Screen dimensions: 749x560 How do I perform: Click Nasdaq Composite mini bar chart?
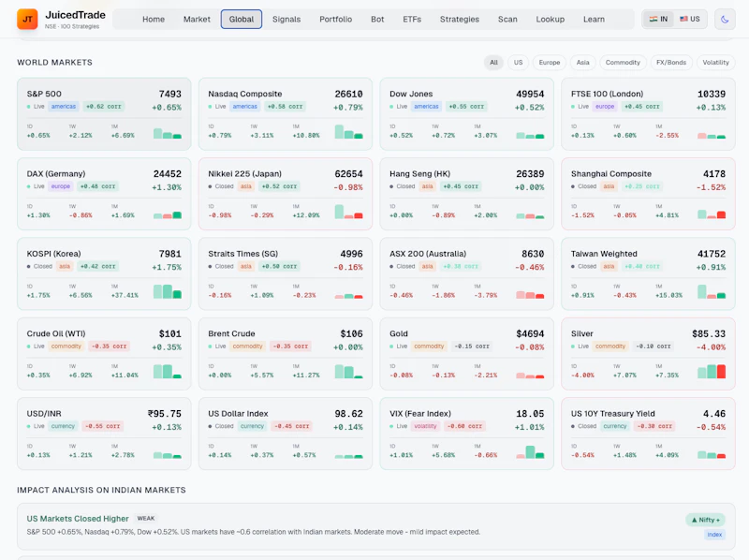click(x=348, y=132)
